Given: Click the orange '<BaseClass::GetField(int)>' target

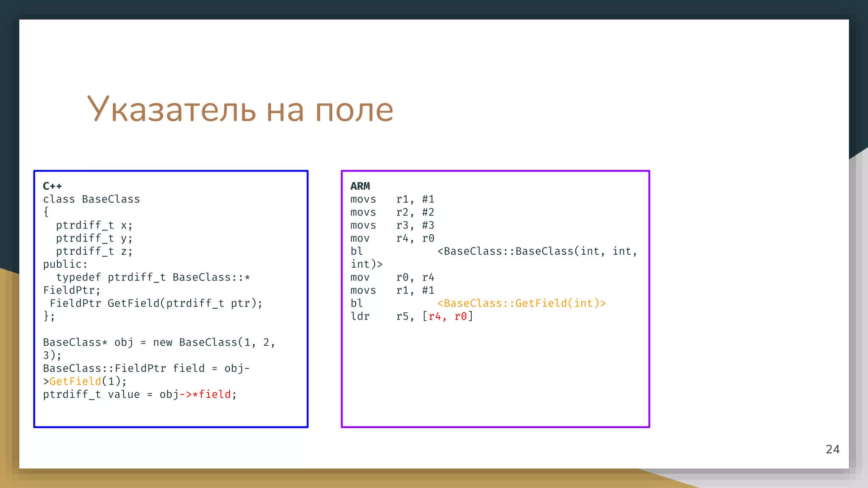Looking at the screenshot, I should click(522, 303).
